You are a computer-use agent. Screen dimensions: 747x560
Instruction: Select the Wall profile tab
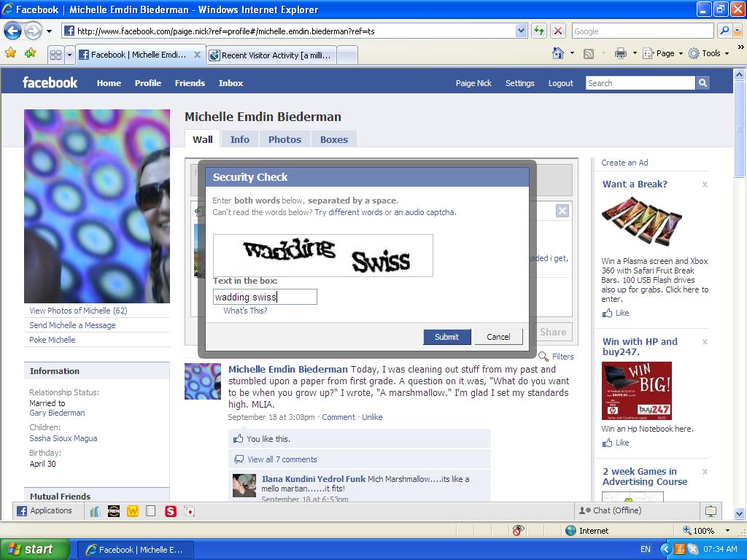point(203,139)
